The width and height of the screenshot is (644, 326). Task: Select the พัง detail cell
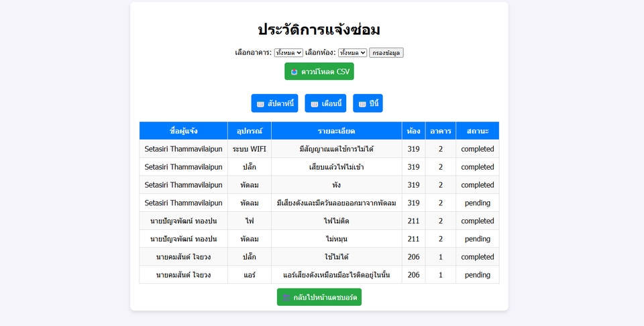(x=336, y=185)
